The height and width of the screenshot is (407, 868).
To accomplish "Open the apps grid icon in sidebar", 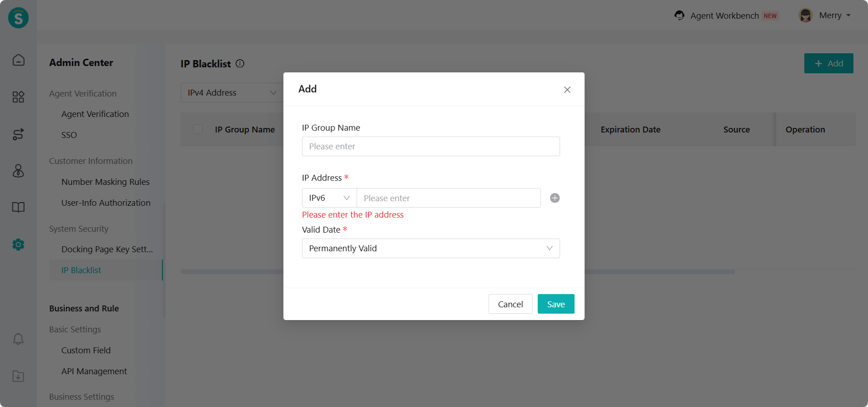I will [x=18, y=97].
